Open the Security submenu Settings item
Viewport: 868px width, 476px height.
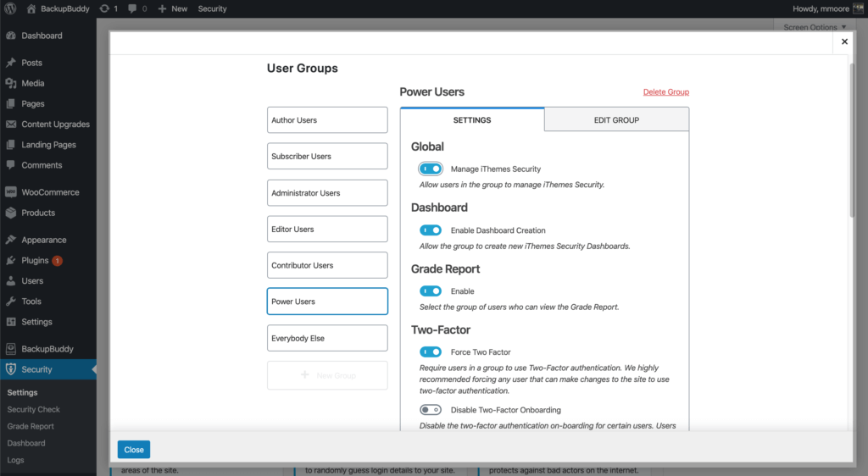(22, 392)
